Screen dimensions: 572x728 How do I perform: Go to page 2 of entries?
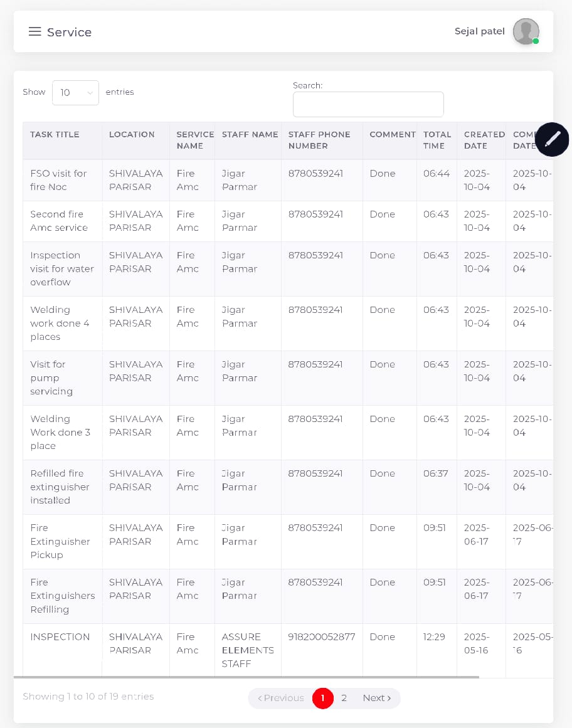coord(344,698)
